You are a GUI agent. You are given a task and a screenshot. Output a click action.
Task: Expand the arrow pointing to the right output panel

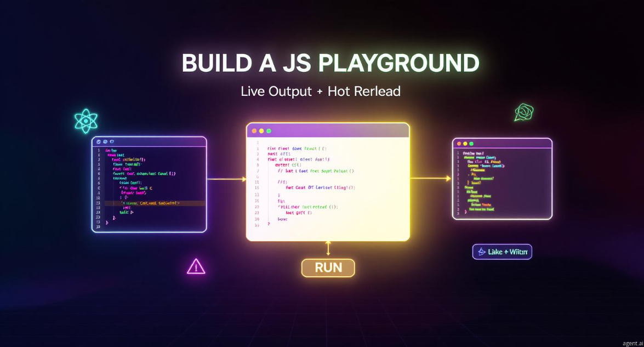click(x=431, y=177)
